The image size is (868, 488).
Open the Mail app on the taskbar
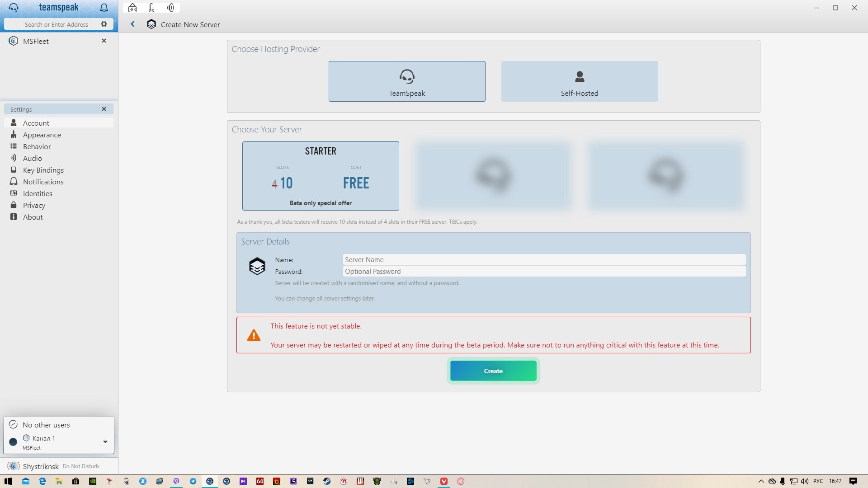(x=26, y=481)
